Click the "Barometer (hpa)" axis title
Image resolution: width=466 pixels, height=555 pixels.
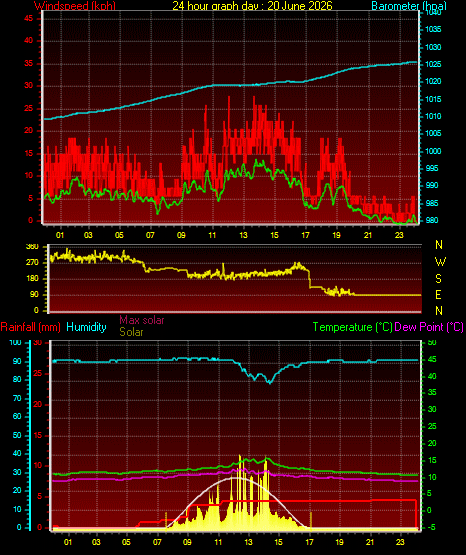tap(409, 6)
